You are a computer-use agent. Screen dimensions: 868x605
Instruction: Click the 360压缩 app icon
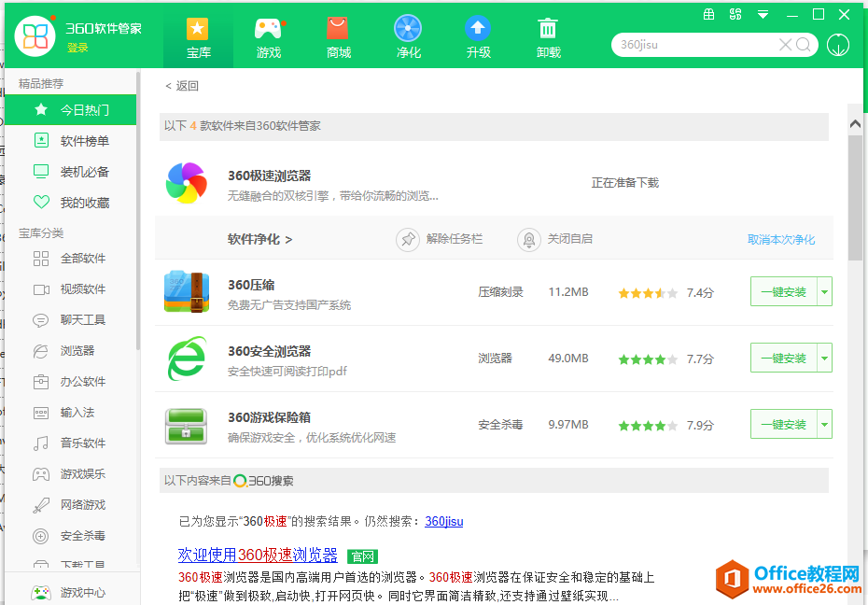[187, 291]
